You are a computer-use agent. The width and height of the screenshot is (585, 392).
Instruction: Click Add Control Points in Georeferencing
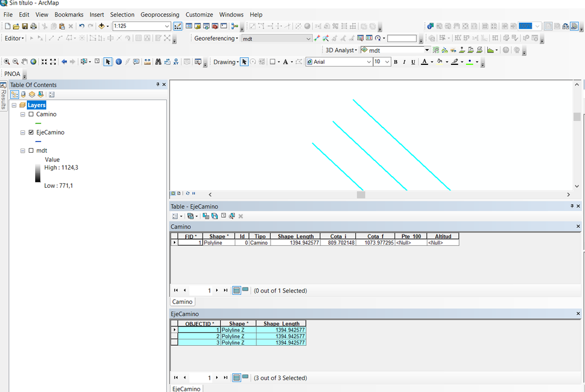(317, 38)
